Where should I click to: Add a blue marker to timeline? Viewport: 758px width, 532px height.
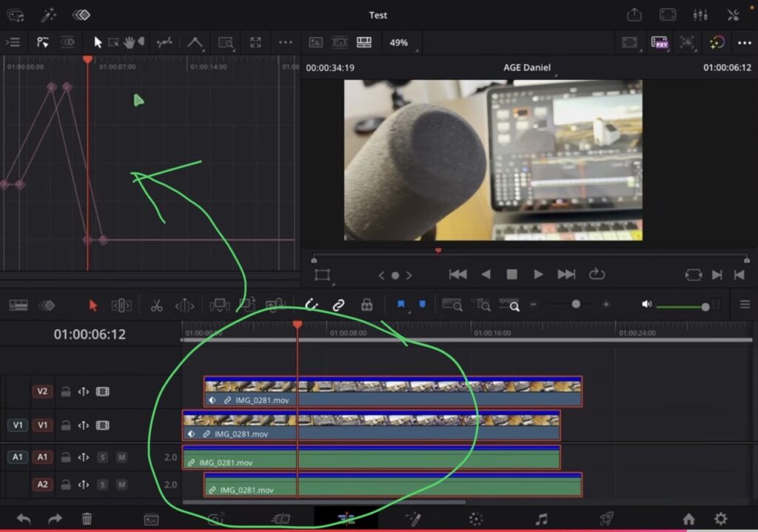click(422, 304)
